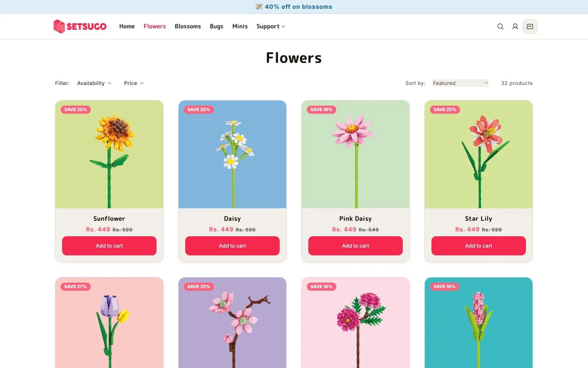Click the Flowers page heading
The height and width of the screenshot is (368, 588).
pyautogui.click(x=294, y=58)
